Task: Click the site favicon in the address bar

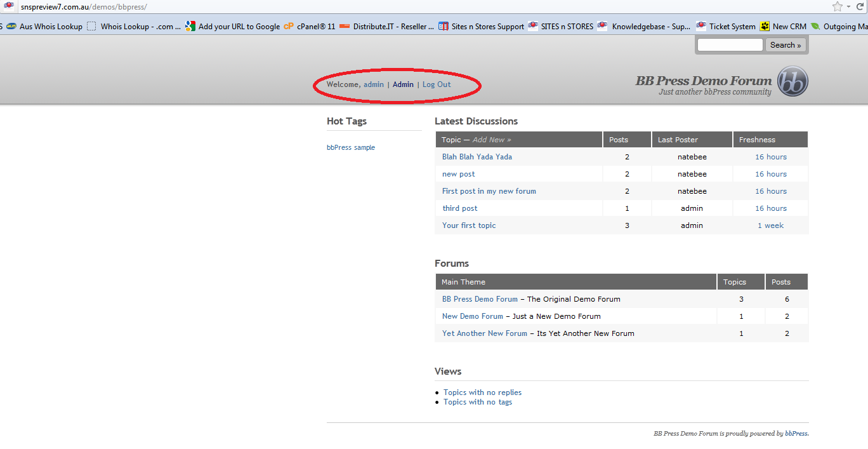Action: [x=10, y=6]
